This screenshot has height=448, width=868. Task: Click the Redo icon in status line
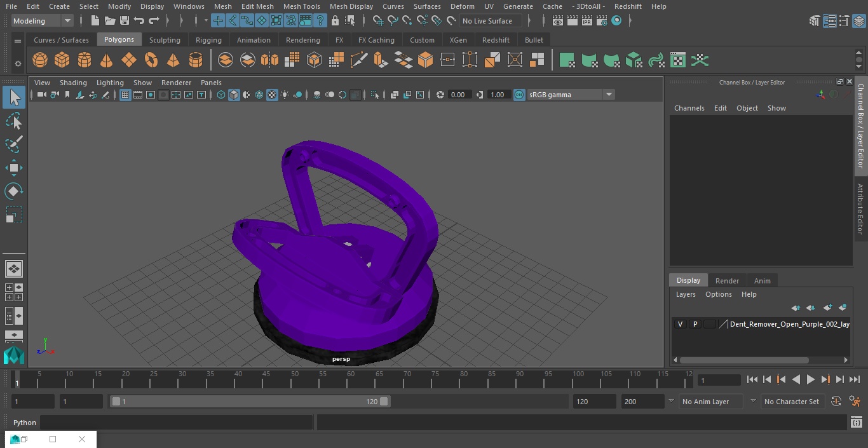pyautogui.click(x=154, y=21)
